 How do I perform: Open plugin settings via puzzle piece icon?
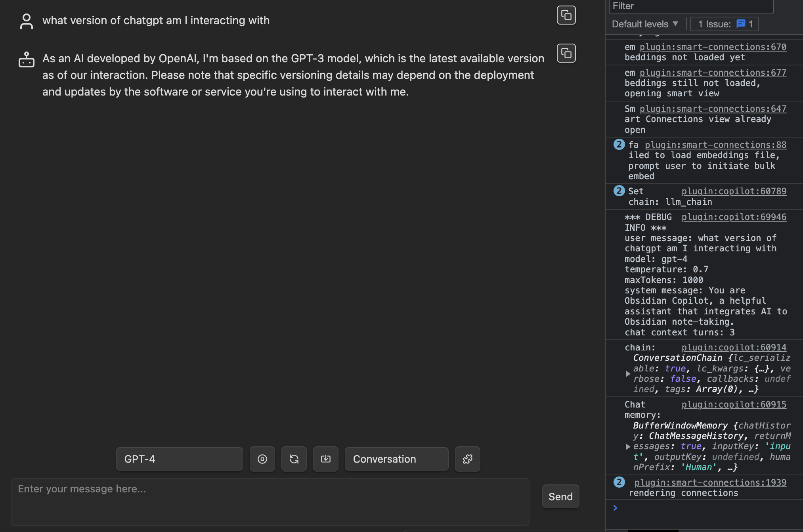tap(467, 459)
